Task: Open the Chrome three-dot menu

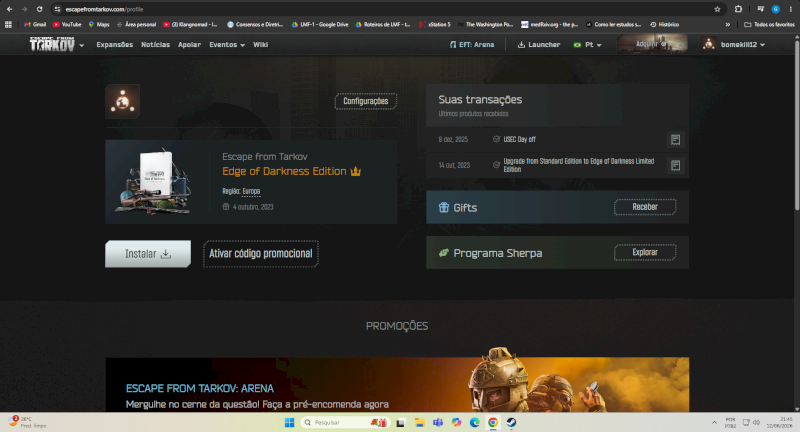Action: click(x=790, y=9)
